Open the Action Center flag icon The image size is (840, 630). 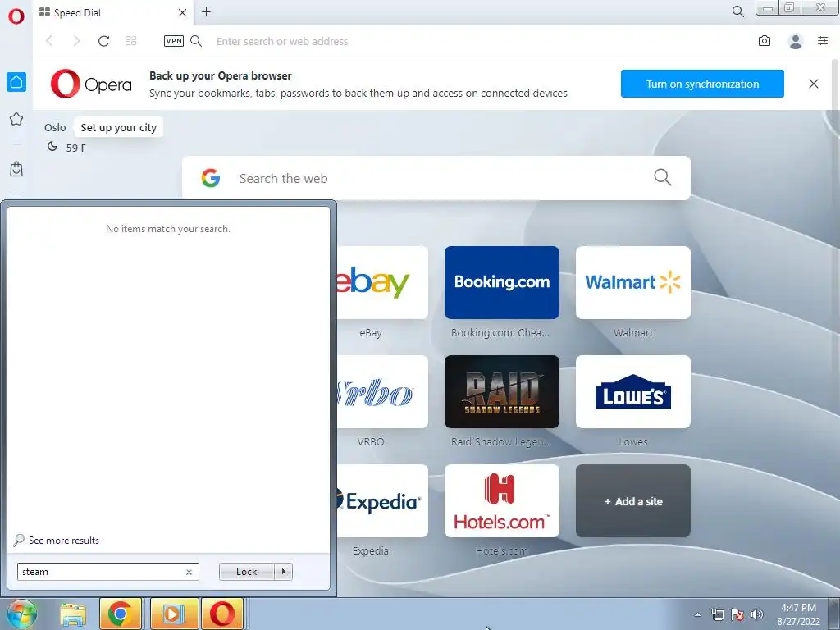point(737,614)
